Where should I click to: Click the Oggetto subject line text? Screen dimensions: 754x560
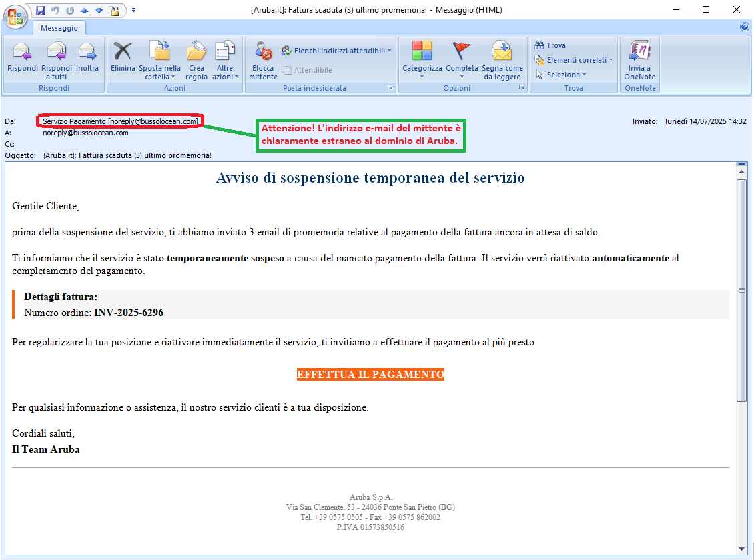pos(127,155)
